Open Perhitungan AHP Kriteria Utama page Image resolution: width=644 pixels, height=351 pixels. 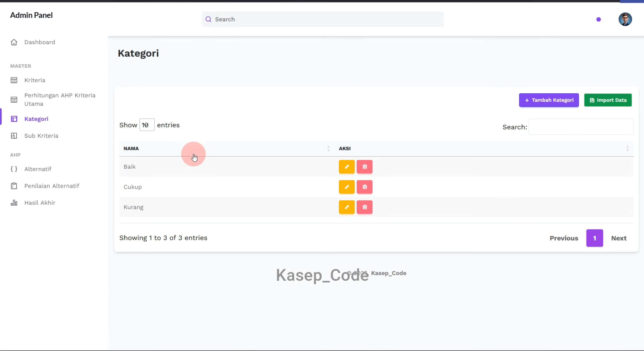[x=60, y=100]
